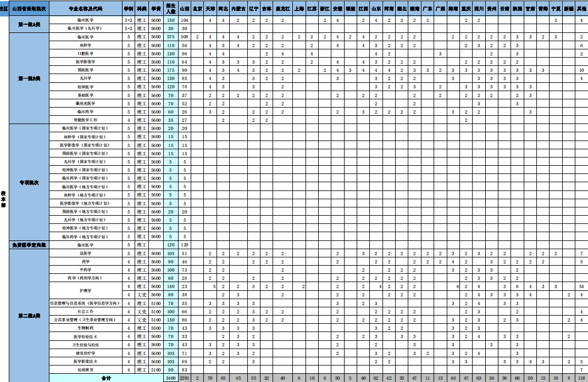Viewport: 588px width, 382px height.
Task: Select the 其他 column header
Action: pos(581,9)
